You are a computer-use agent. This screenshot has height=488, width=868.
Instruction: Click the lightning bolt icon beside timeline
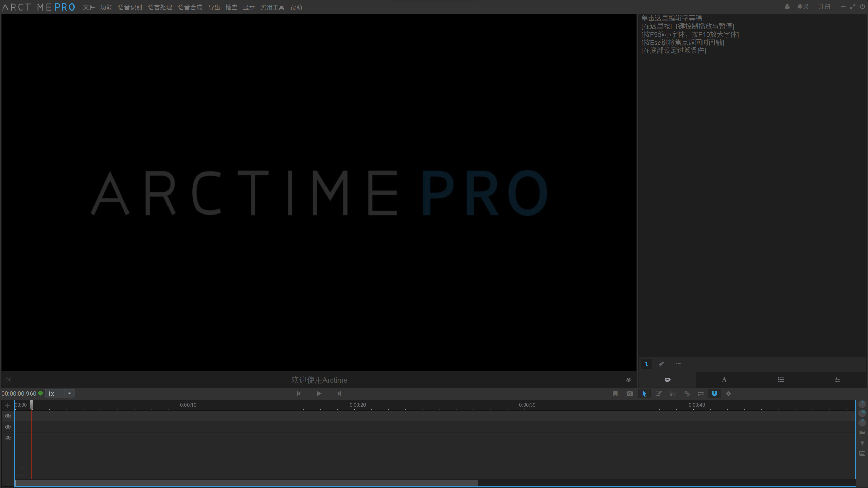click(862, 443)
